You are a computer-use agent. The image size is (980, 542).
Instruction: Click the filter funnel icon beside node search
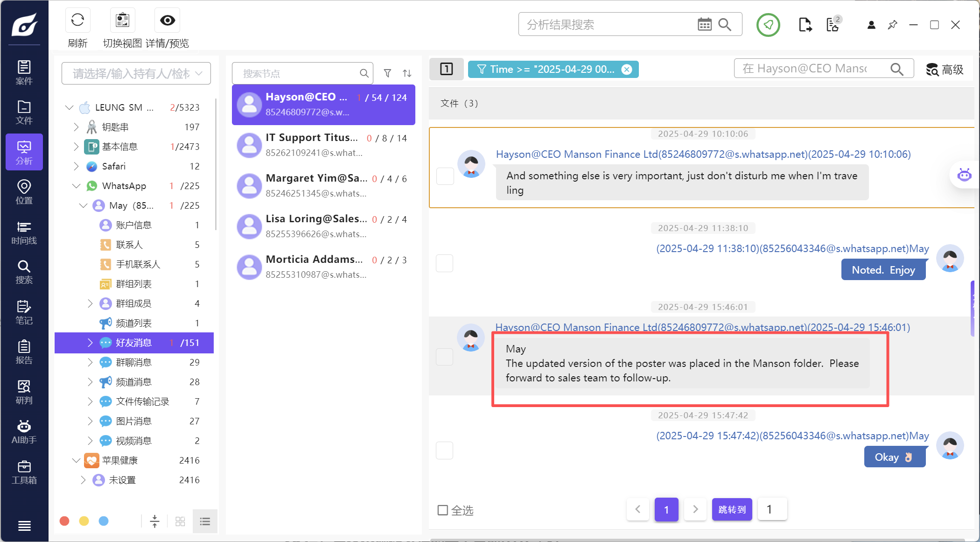pos(387,73)
